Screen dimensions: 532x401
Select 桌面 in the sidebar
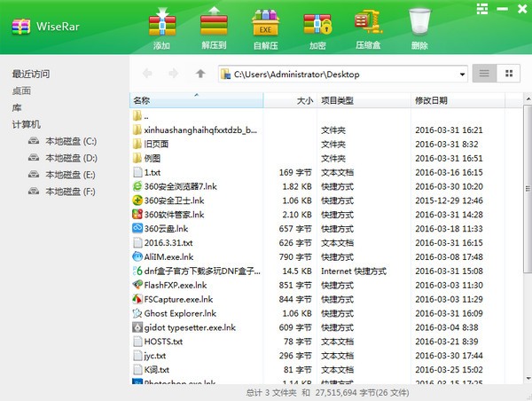click(x=21, y=91)
